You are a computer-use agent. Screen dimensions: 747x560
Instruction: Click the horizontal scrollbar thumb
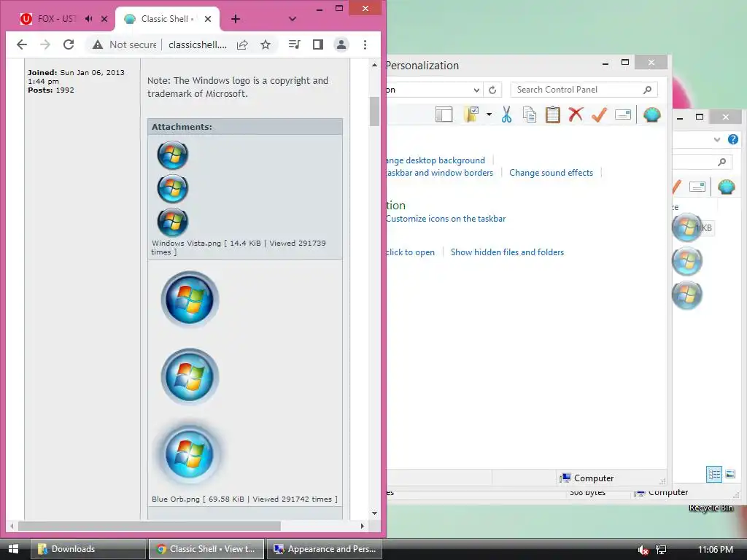[x=149, y=526]
